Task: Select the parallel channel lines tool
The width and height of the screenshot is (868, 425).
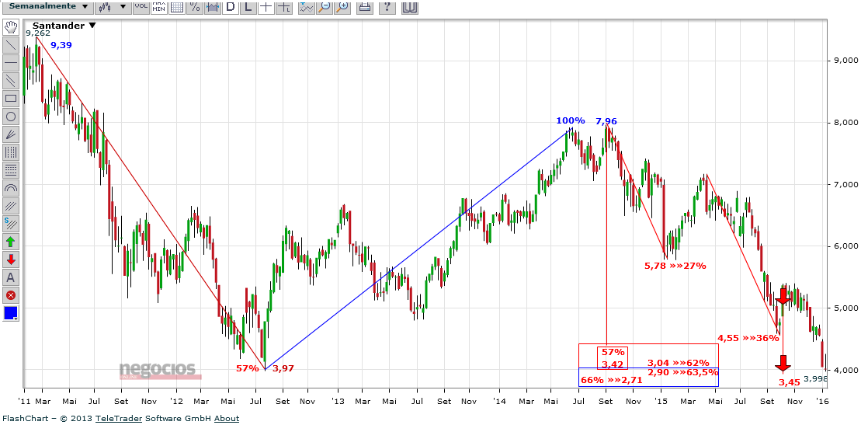Action: 11,81
